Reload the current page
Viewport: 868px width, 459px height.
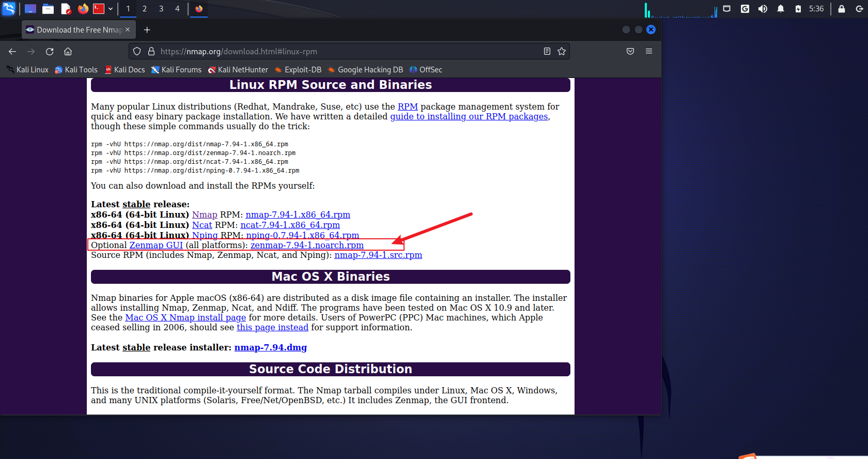[50, 51]
